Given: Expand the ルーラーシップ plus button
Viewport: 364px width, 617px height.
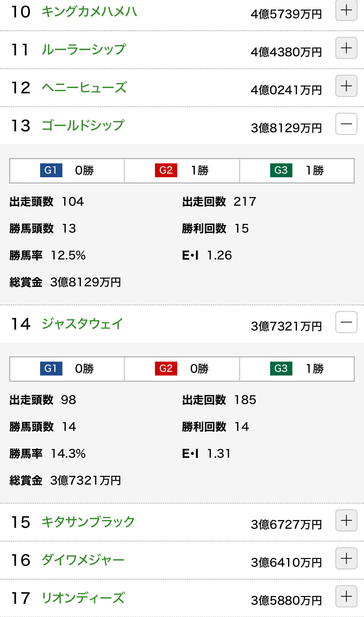Looking at the screenshot, I should click(x=346, y=48).
